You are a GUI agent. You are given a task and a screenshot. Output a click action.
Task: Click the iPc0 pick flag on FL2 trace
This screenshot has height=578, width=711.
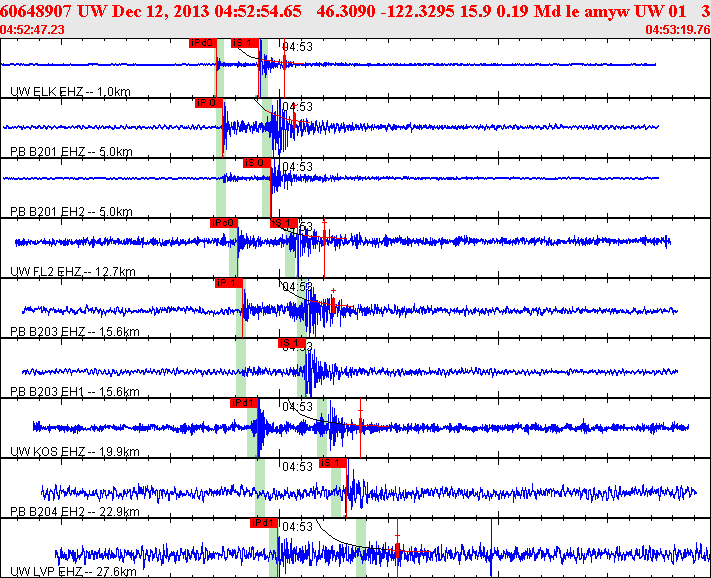(x=224, y=223)
